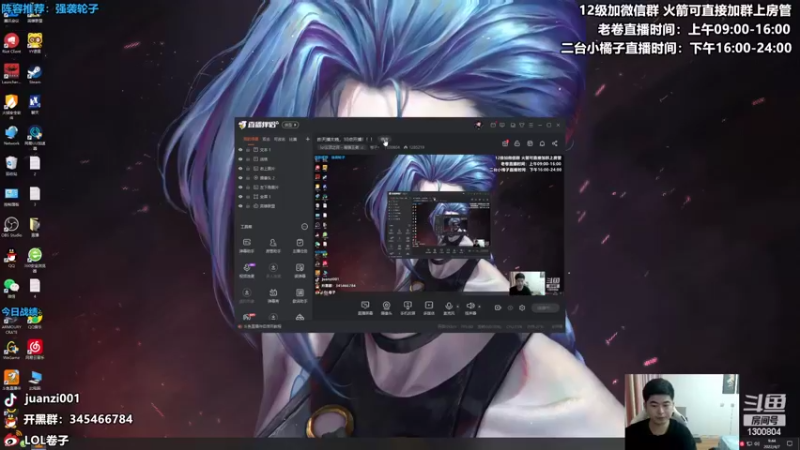
Task: Lock the 文本 1 source layer
Action: coord(248,150)
